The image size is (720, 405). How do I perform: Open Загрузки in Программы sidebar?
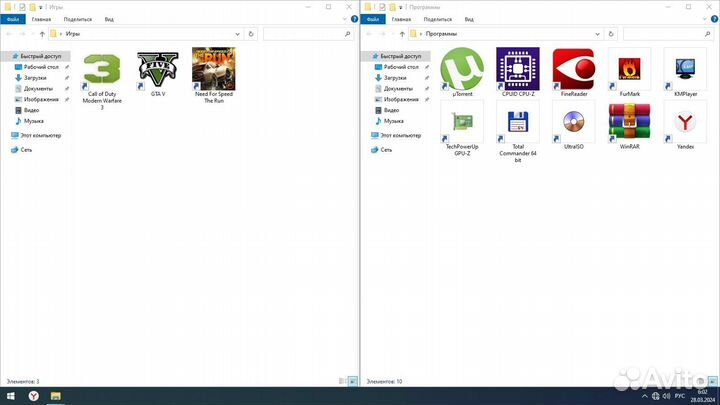pos(395,78)
